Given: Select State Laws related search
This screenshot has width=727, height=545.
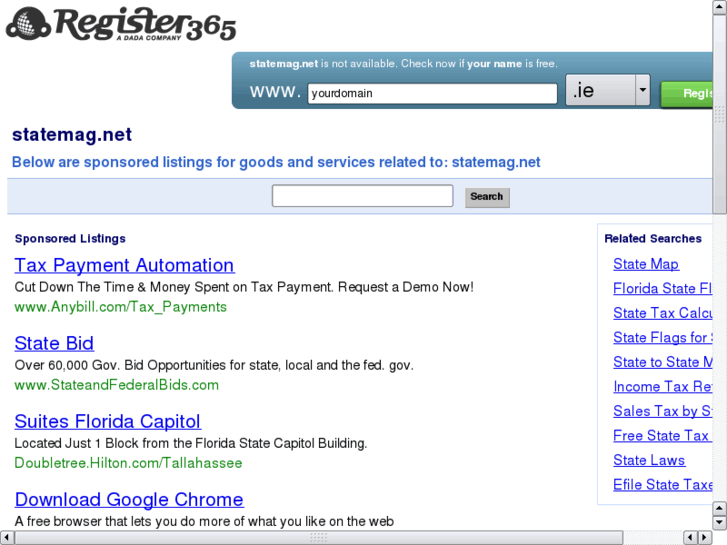Looking at the screenshot, I should coord(649,460).
